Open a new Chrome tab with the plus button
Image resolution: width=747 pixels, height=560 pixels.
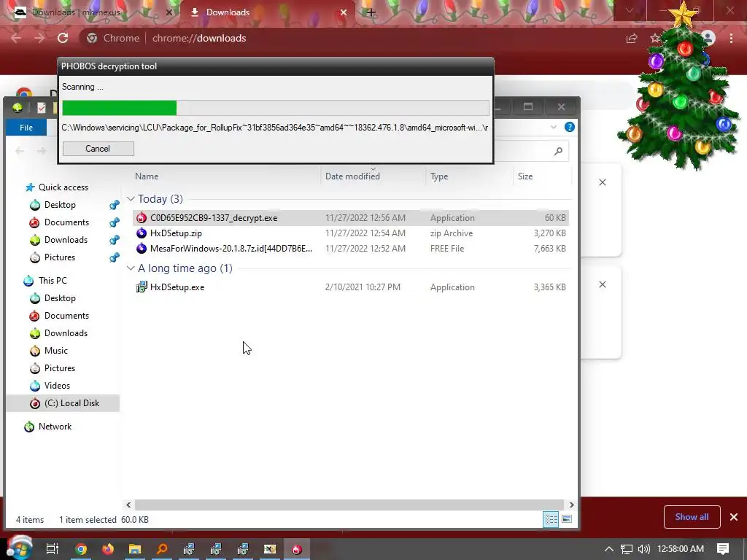point(371,12)
